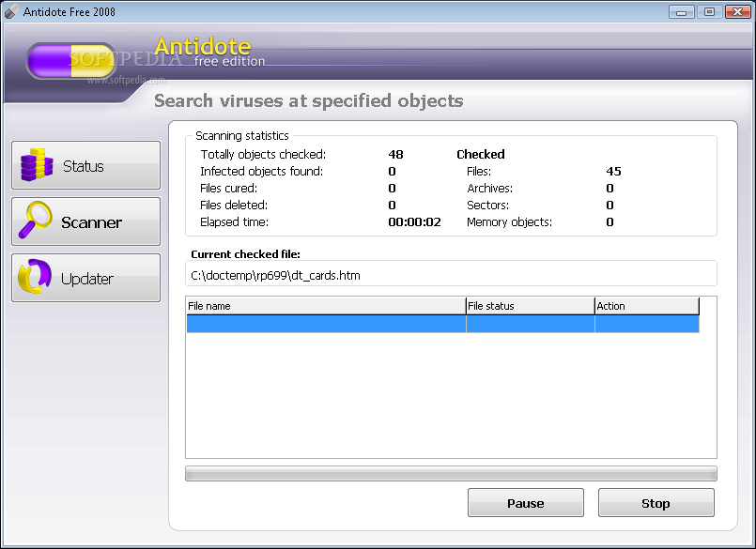
Task: Click the 'Scanning statistics' group title
Action: 242,135
